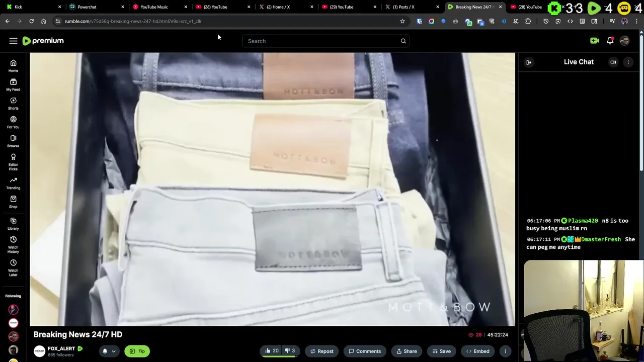Collapse the Live Chat panel
The height and width of the screenshot is (362, 644).
529,62
